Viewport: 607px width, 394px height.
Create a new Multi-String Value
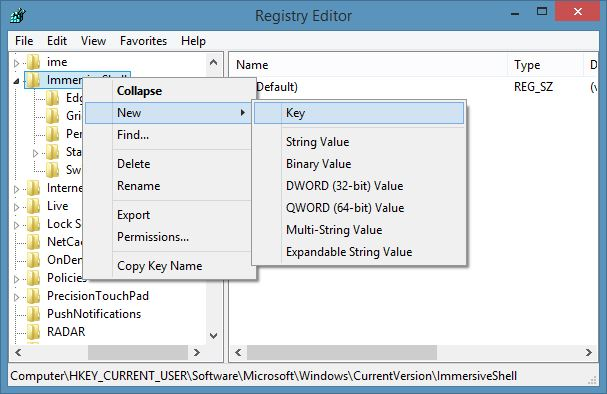click(359, 230)
